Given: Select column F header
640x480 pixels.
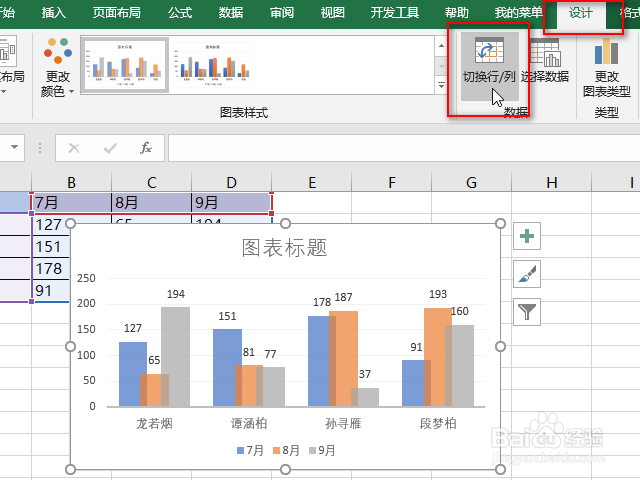Looking at the screenshot, I should [392, 182].
